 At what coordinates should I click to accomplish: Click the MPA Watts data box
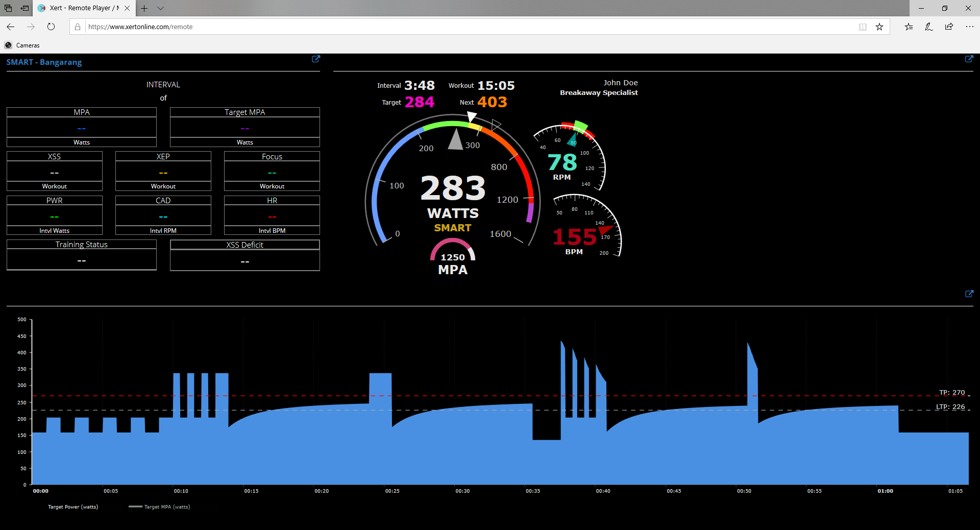pos(82,127)
